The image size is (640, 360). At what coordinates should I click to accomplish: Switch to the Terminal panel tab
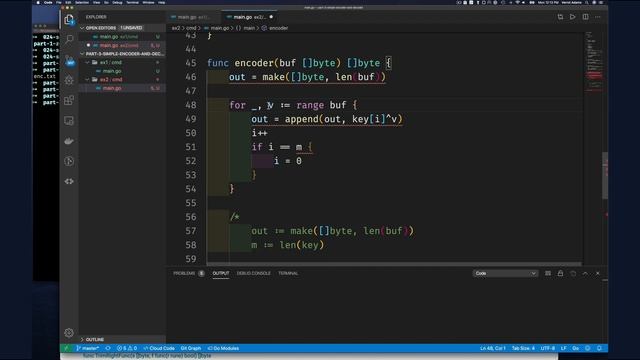coord(288,273)
